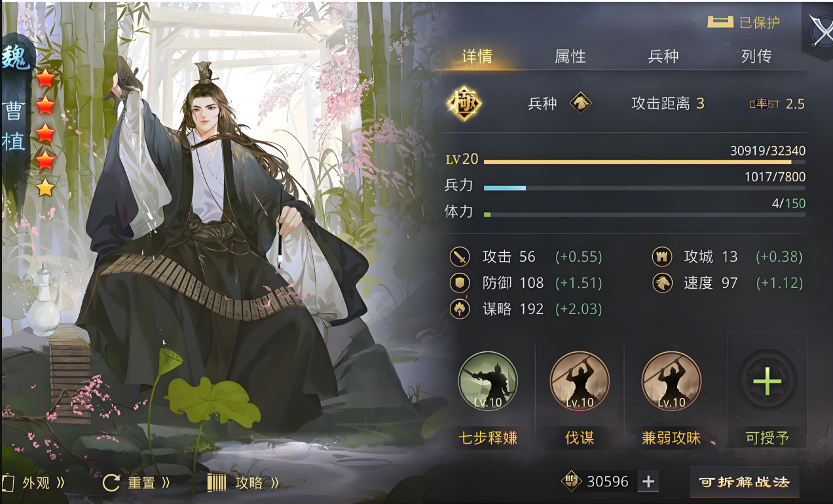This screenshot has width=833, height=504.
Task: Tap the 攻击 sword stat icon
Action: tap(460, 257)
